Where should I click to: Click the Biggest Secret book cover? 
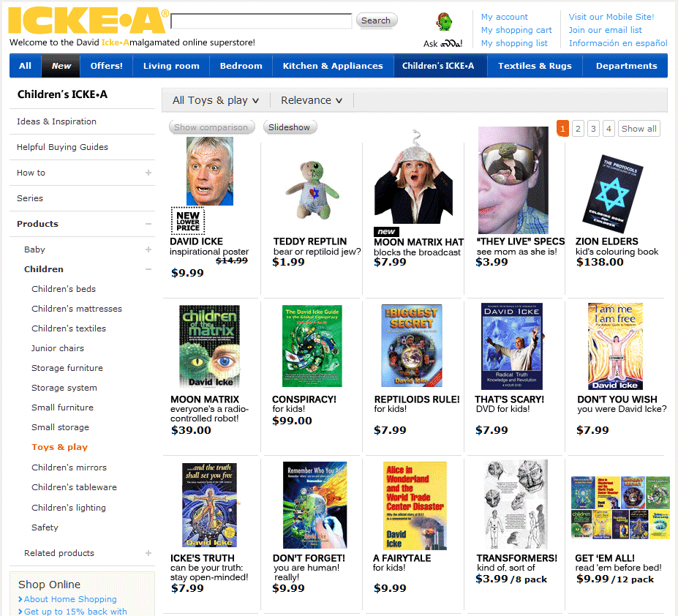tap(412, 345)
